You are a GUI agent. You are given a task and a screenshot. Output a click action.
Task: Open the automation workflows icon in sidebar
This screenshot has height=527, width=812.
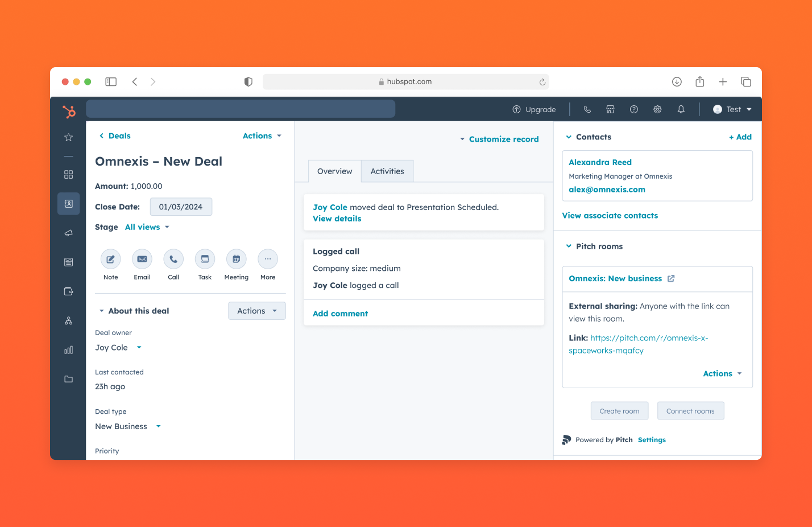tap(68, 321)
